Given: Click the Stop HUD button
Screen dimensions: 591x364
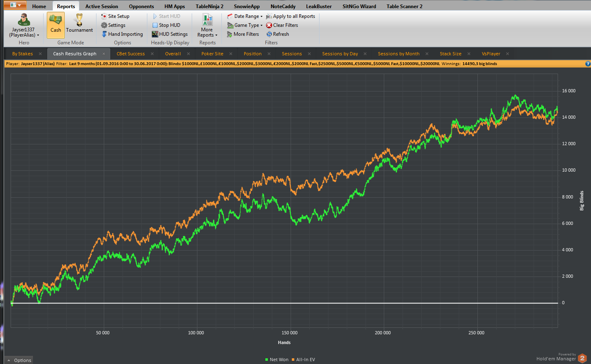Looking at the screenshot, I should coord(166,25).
